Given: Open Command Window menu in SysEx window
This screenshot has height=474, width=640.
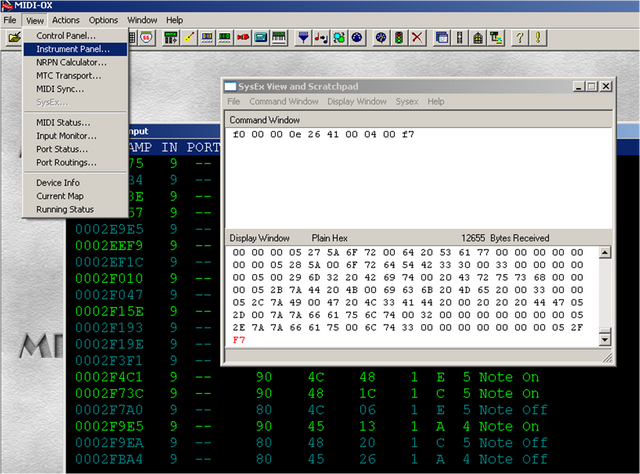Looking at the screenshot, I should pos(284,101).
